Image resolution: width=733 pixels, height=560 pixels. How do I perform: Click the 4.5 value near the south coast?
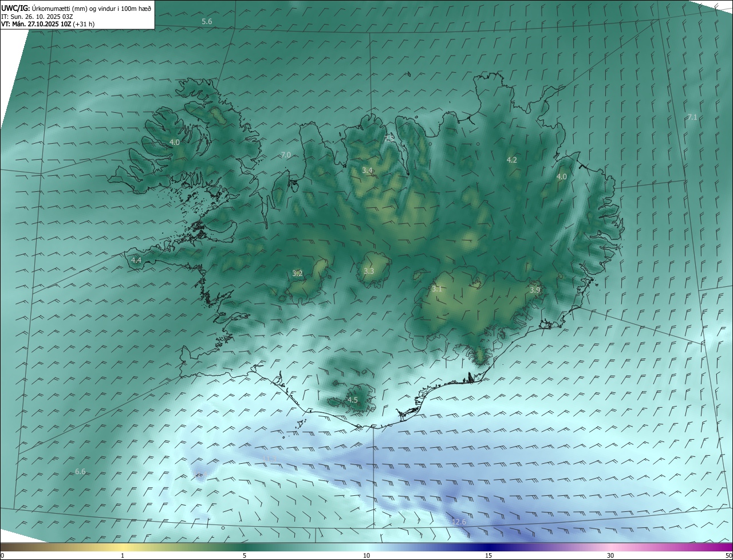click(x=353, y=400)
